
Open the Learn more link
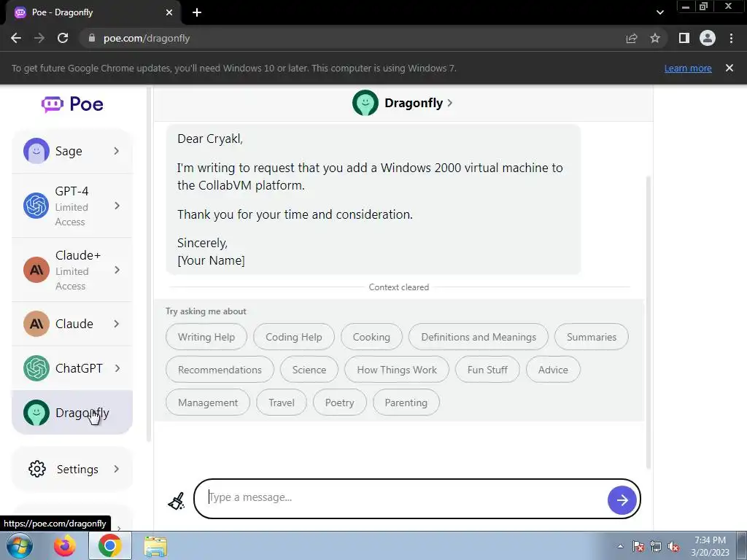pos(688,68)
